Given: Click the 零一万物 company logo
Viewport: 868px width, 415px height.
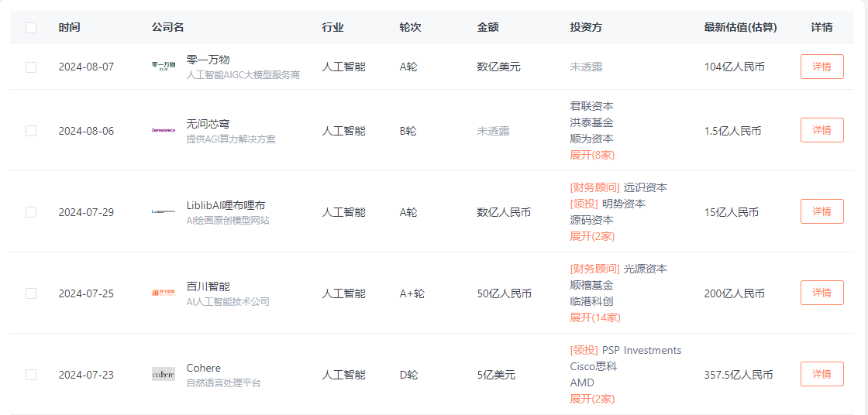Looking at the screenshot, I should point(164,67).
